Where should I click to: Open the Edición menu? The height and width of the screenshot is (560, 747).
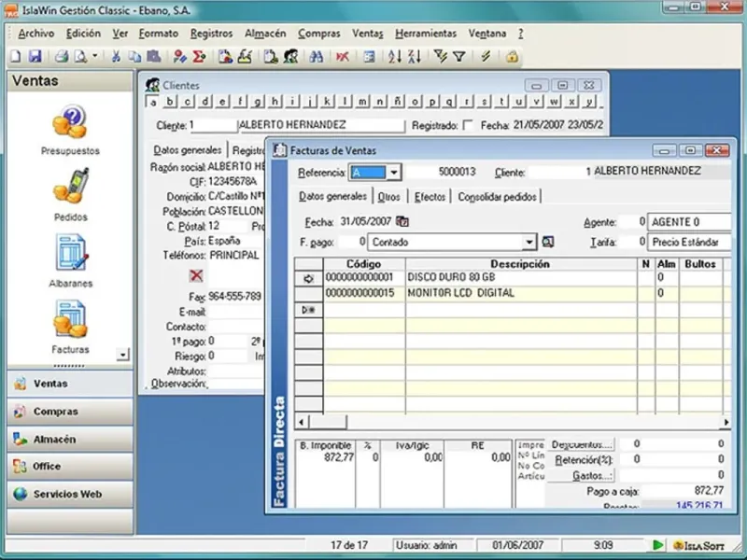pos(83,34)
